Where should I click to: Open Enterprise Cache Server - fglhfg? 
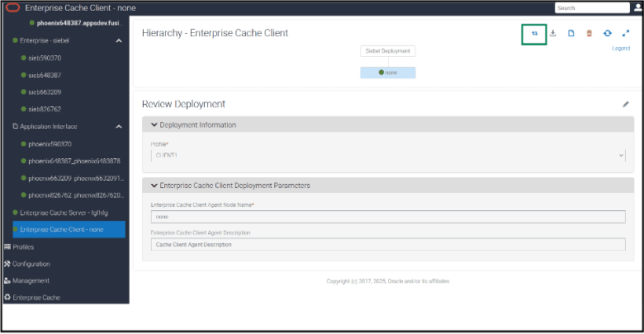coord(64,213)
